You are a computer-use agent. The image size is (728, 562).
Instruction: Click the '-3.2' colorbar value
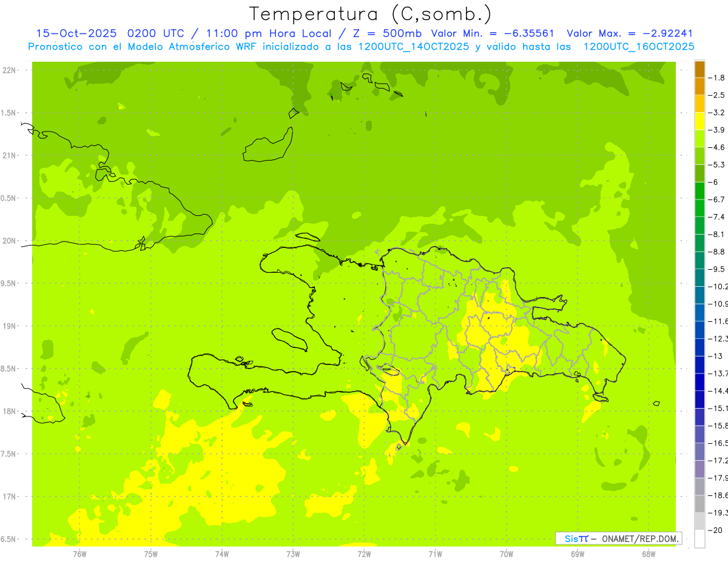tap(718, 113)
